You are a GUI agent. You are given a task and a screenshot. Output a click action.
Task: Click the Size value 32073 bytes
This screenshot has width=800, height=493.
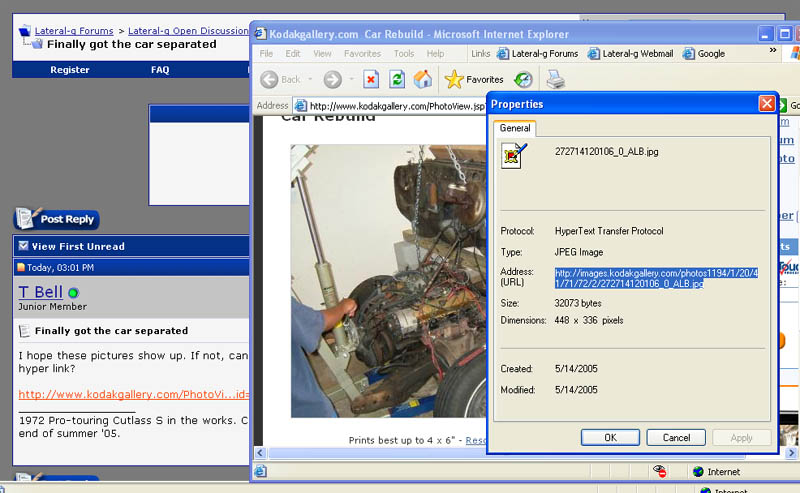578,303
